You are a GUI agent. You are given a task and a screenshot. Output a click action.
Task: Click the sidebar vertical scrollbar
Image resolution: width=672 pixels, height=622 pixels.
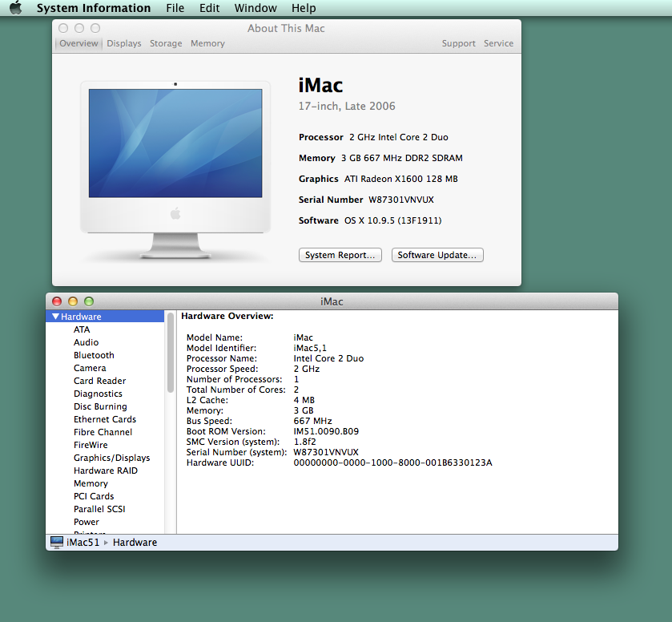point(170,353)
